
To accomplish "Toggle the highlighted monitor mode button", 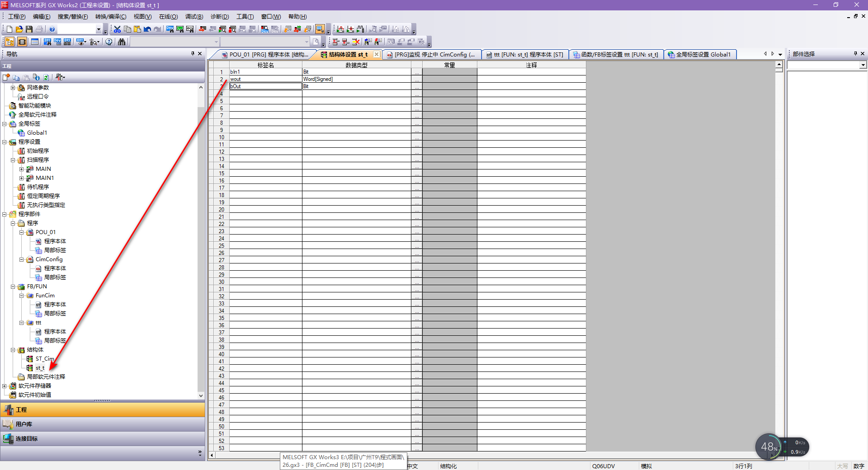I will 320,29.
